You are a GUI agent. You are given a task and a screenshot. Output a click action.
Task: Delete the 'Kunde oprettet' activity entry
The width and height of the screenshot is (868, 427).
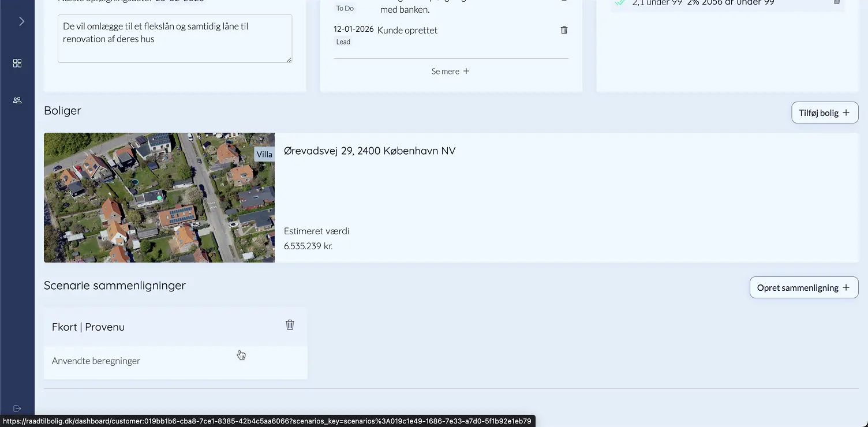(564, 30)
